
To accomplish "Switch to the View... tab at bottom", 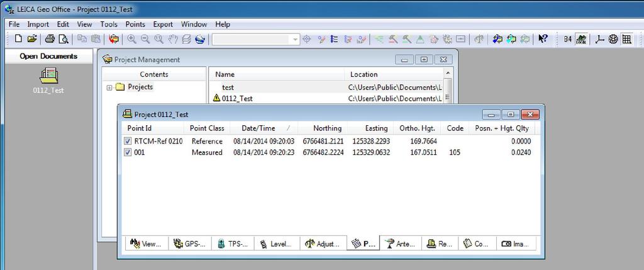I will [x=147, y=244].
